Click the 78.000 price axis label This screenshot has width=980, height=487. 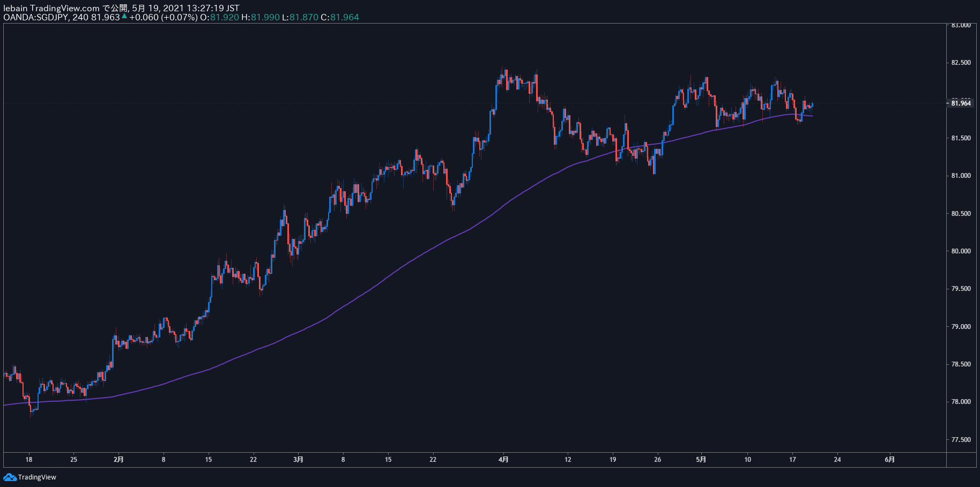pos(961,402)
